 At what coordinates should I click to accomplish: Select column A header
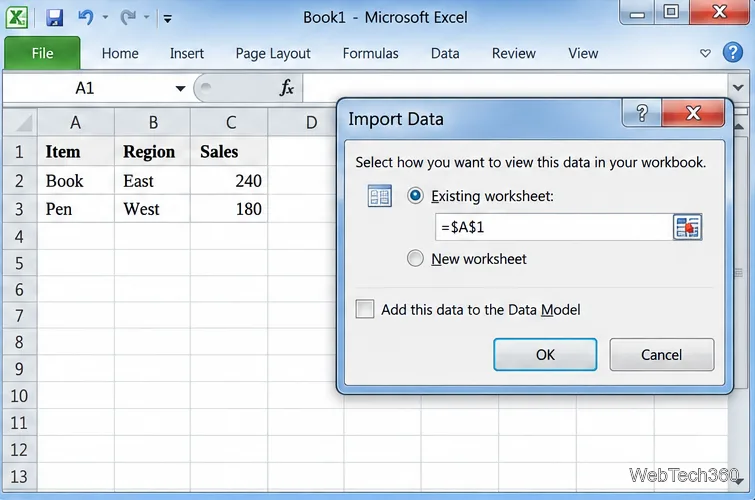[76, 122]
